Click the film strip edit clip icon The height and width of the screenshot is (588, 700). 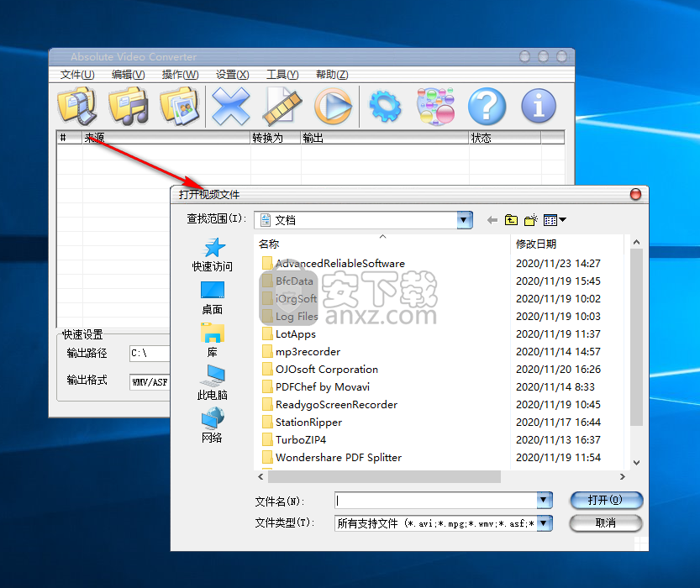point(282,106)
